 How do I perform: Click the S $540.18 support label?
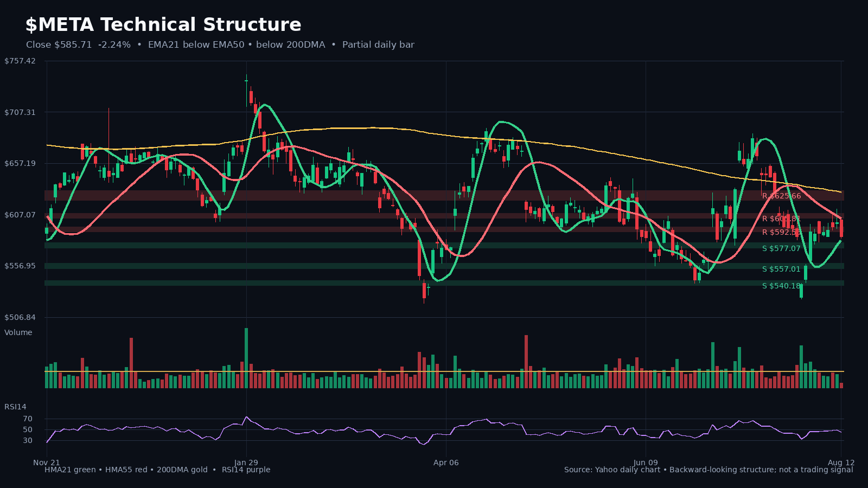tap(781, 286)
